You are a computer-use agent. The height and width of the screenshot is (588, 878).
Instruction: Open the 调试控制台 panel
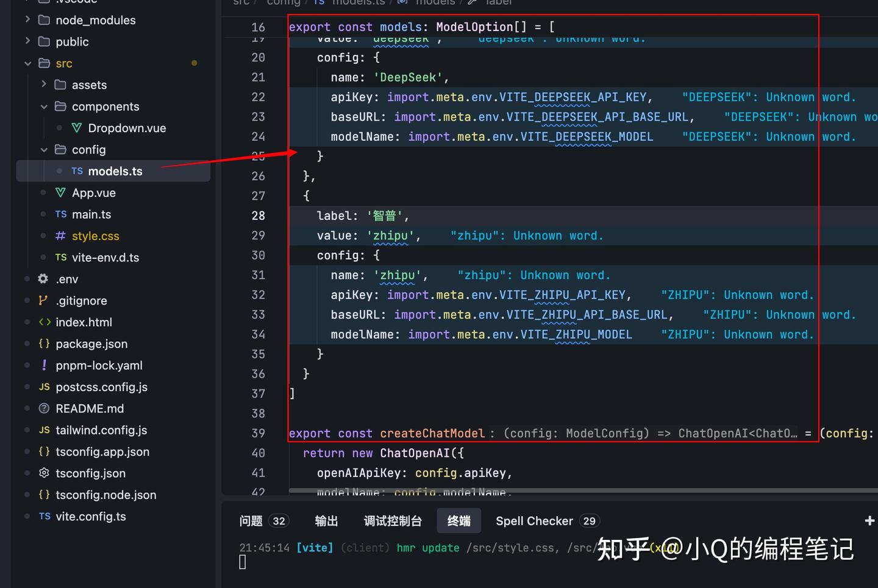click(393, 520)
